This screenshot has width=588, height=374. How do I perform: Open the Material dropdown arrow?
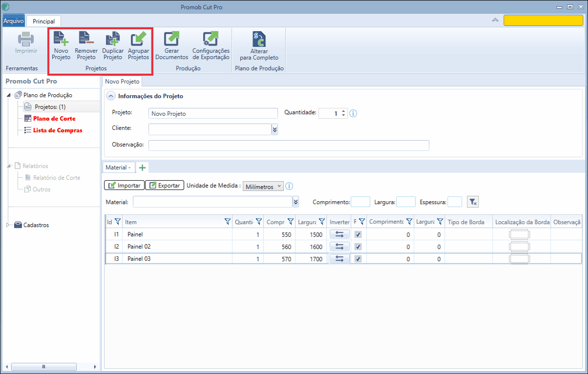(x=295, y=202)
